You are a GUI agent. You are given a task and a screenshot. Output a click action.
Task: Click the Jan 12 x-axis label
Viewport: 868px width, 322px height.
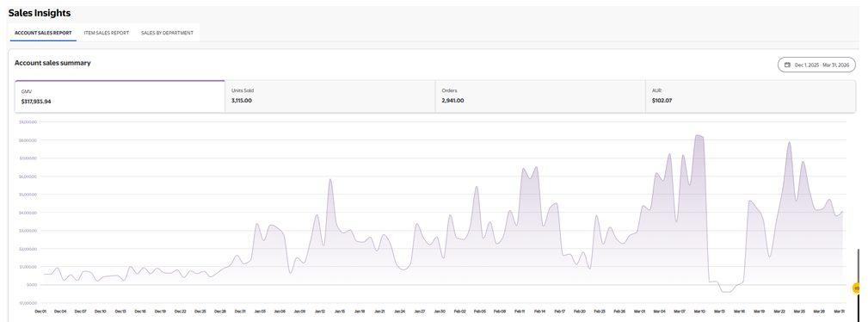(319, 312)
